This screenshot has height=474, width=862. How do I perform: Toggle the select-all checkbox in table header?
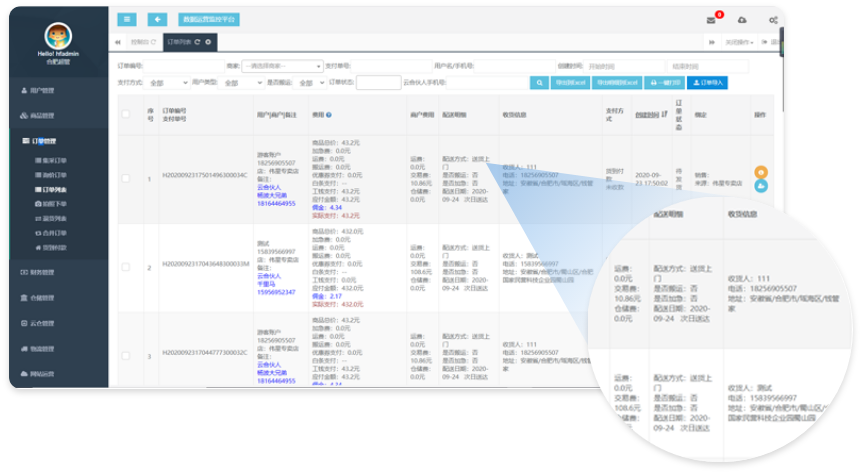coord(126,115)
